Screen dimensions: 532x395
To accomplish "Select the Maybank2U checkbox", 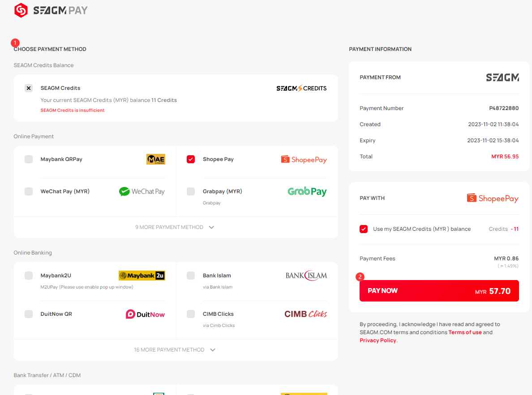I will coord(29,276).
